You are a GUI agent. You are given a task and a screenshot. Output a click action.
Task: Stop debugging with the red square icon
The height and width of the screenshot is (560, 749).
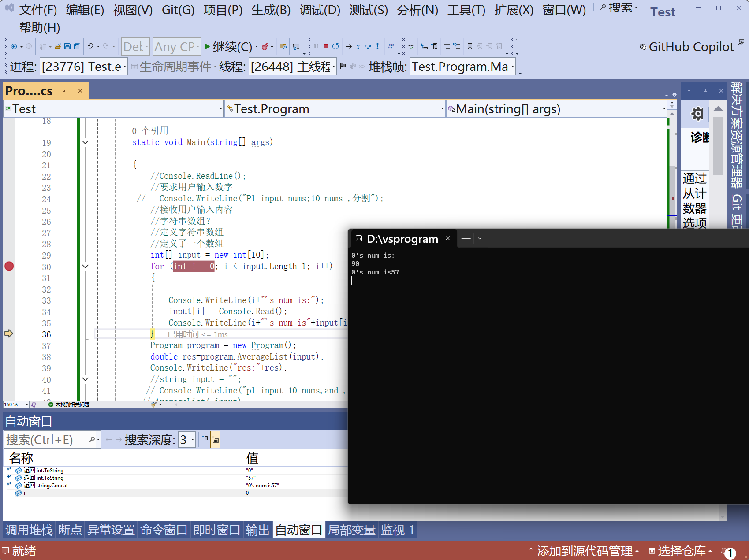pyautogui.click(x=325, y=46)
